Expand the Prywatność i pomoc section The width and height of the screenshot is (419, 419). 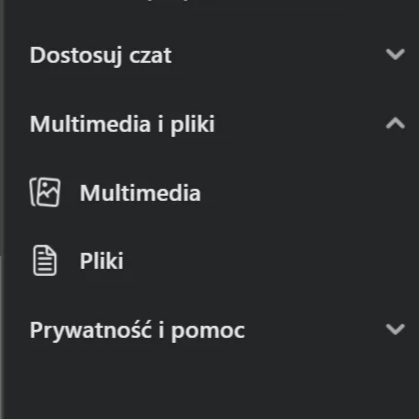pyautogui.click(x=217, y=330)
